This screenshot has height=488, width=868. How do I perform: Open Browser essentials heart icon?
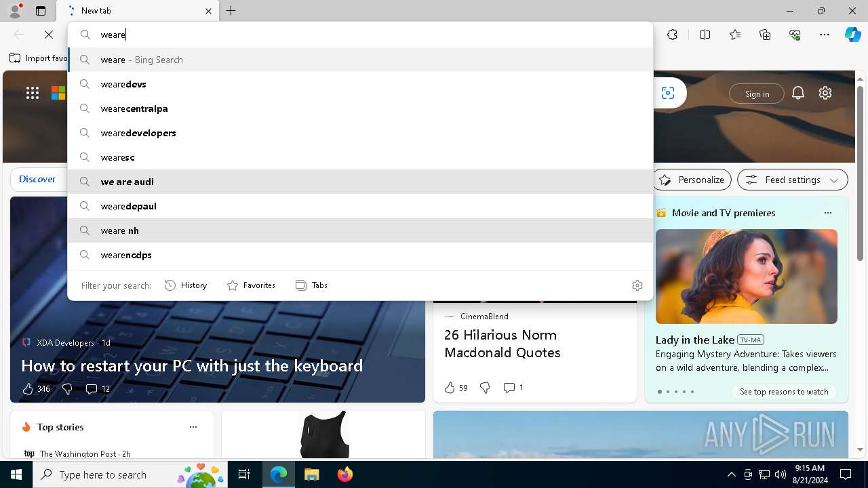tap(795, 35)
